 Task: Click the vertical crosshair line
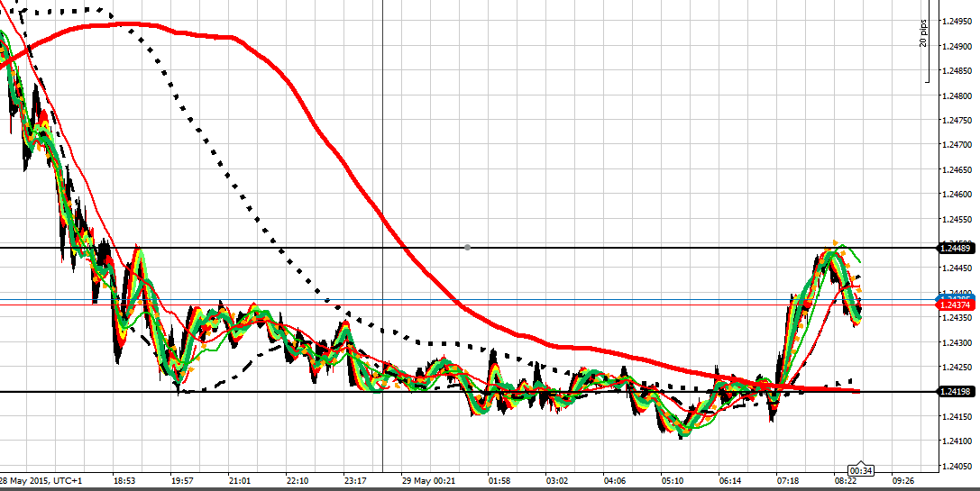click(x=383, y=135)
